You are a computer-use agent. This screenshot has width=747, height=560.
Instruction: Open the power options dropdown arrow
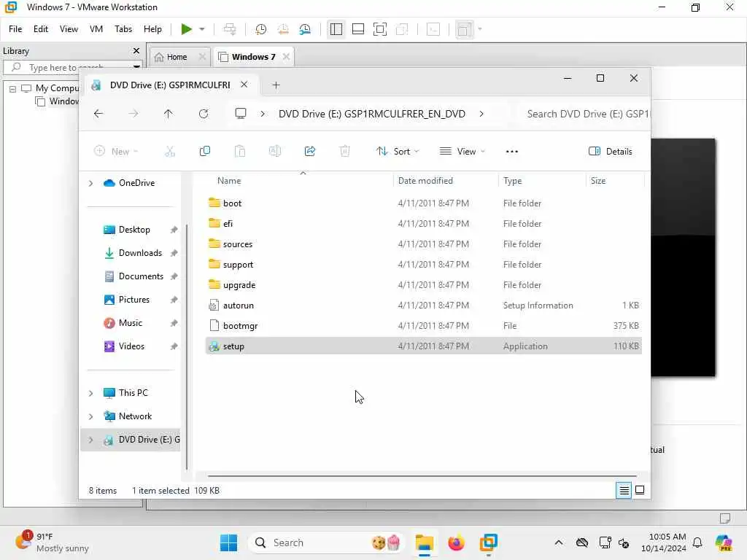tap(202, 29)
